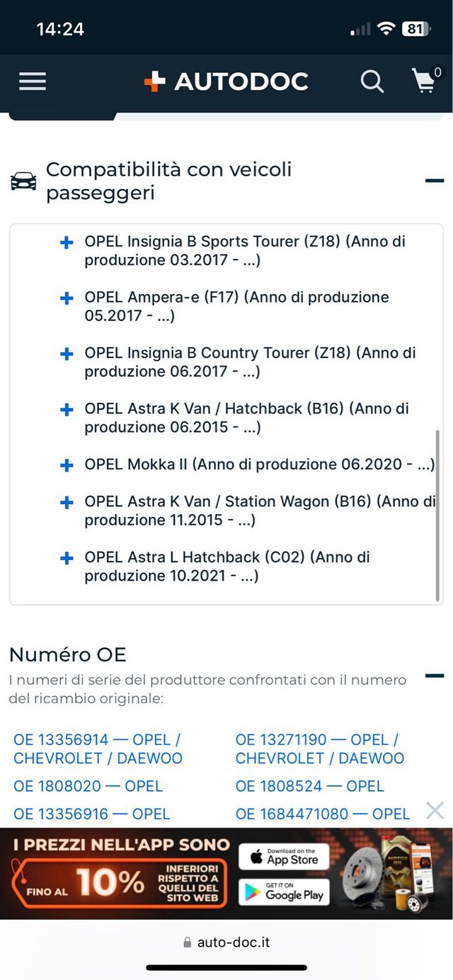Image resolution: width=453 pixels, height=980 pixels.
Task: Expand the OPEL Astra L Hatchback entry
Action: [66, 558]
